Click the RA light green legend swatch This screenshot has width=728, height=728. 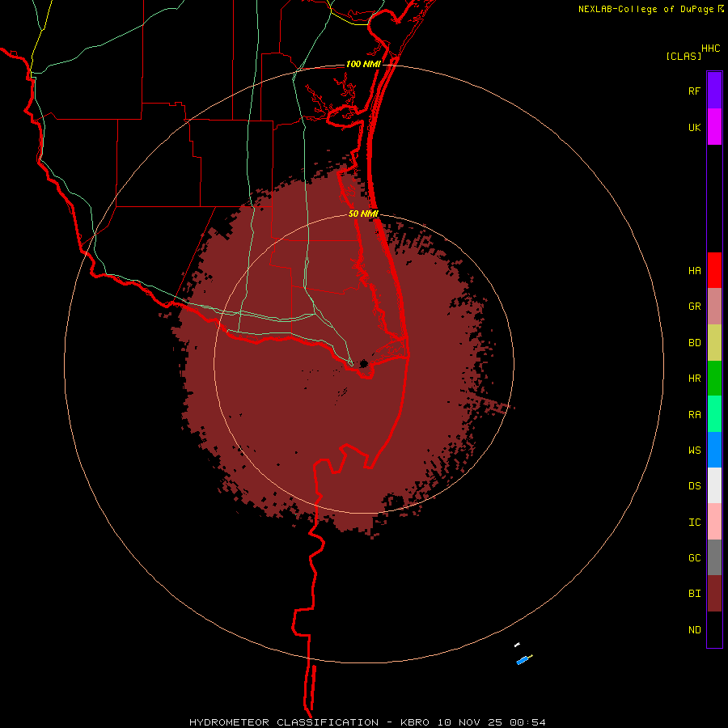pyautogui.click(x=714, y=414)
